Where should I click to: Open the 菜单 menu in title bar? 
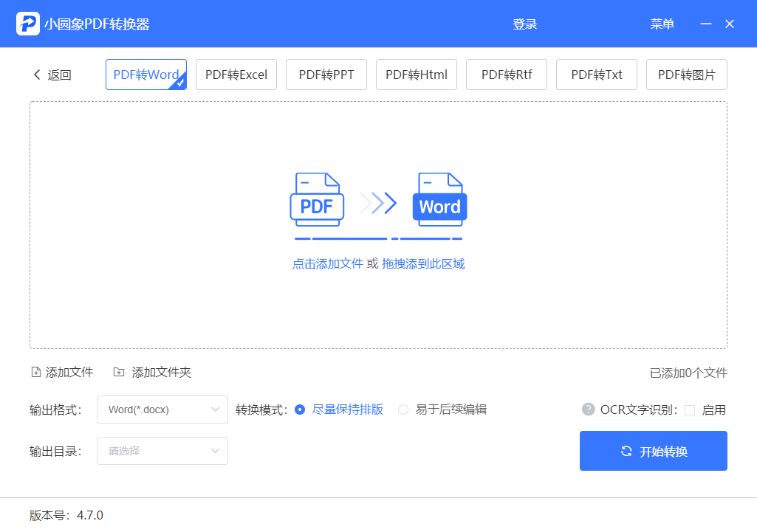pos(662,24)
